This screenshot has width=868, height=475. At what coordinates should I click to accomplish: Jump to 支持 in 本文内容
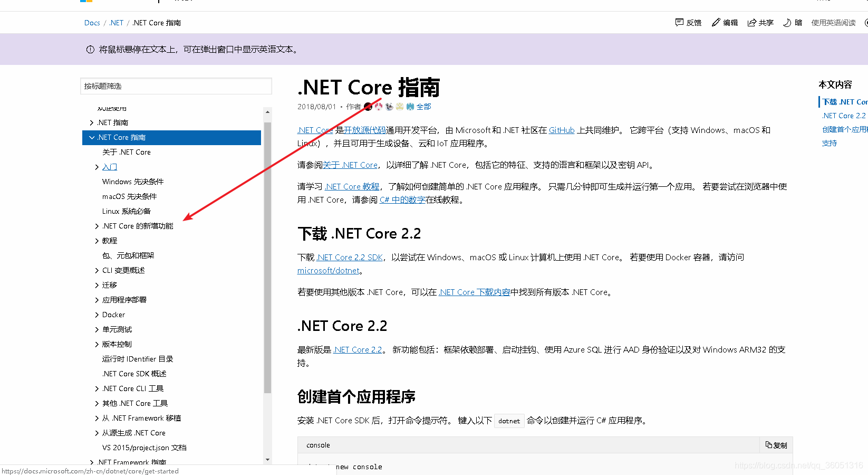[x=830, y=143]
